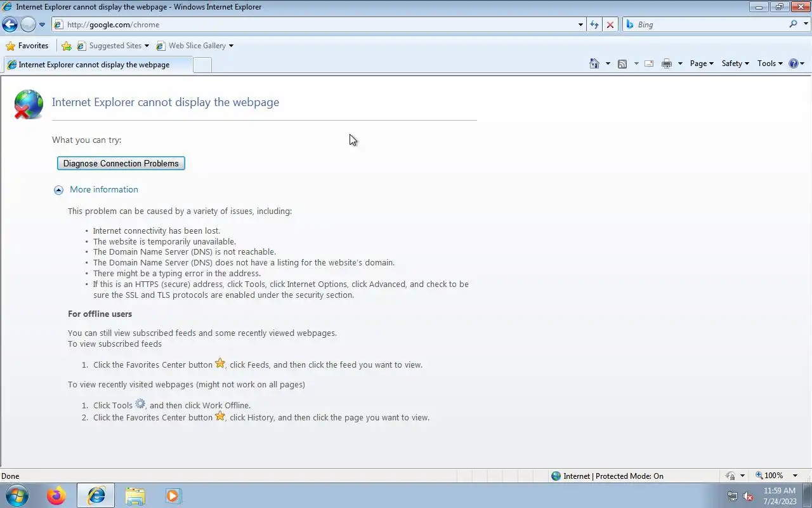Expand the zoom level dropdown arrow
The height and width of the screenshot is (508, 812).
tap(796, 476)
